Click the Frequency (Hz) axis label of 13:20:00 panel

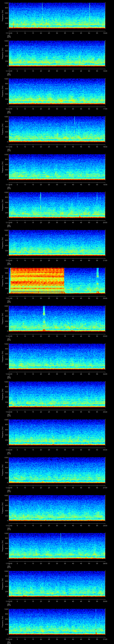pos(3,243)
